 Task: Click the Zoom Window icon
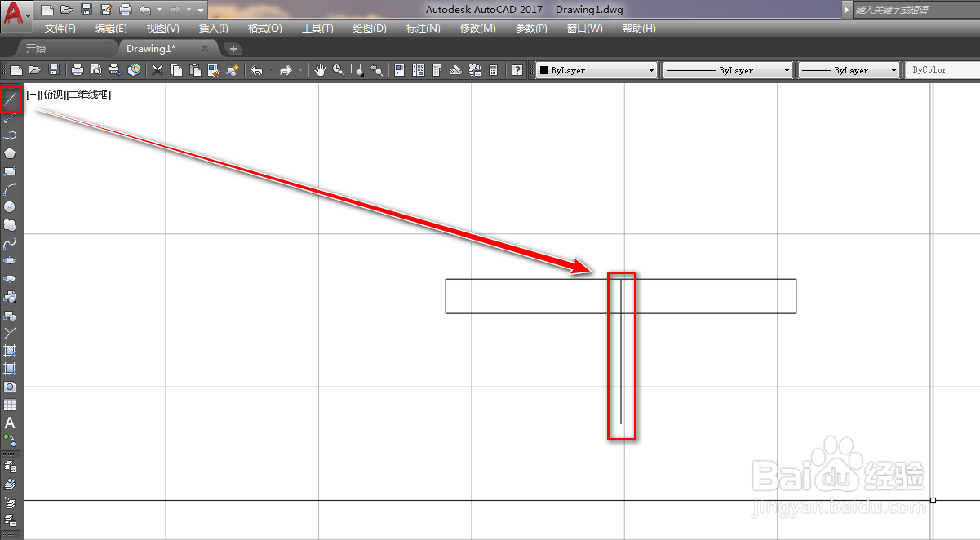[357, 71]
